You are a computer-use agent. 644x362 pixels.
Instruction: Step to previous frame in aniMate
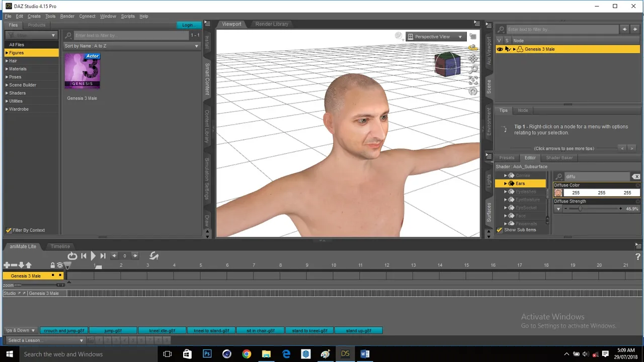coord(114,256)
